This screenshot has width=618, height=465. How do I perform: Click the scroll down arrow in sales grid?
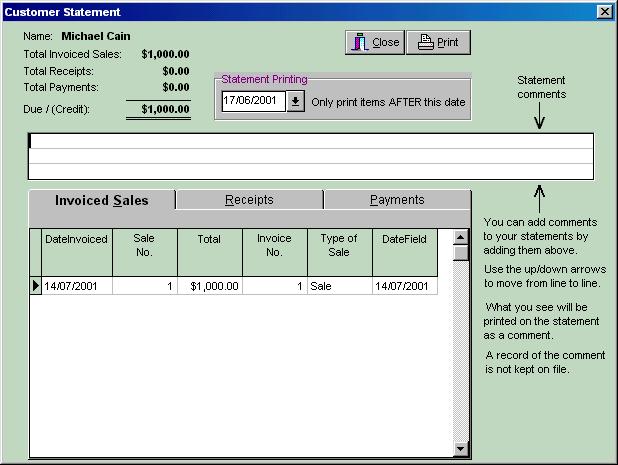[460, 449]
